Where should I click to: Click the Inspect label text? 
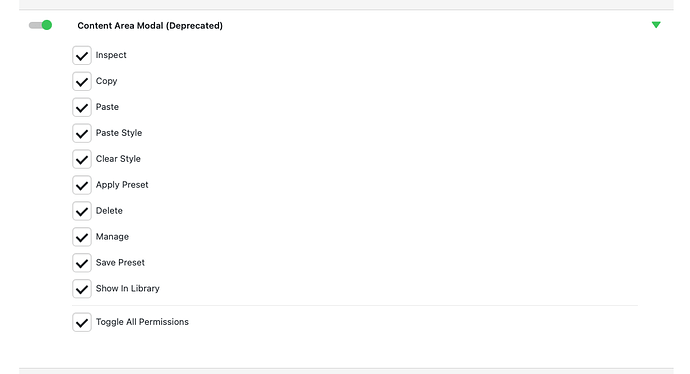pyautogui.click(x=111, y=55)
